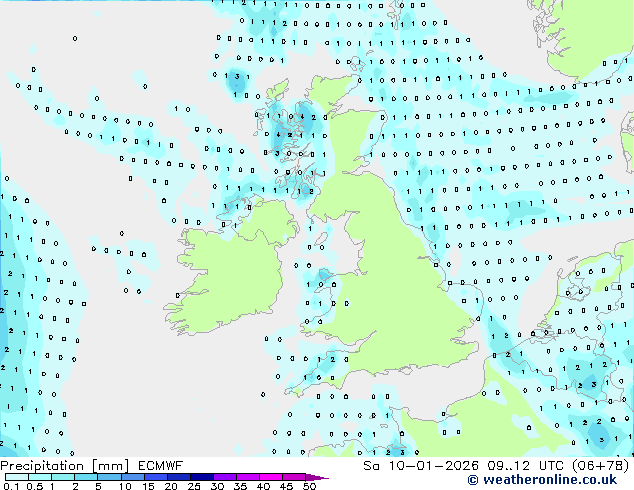Click the 'Precipitation' title word

click(x=42, y=466)
